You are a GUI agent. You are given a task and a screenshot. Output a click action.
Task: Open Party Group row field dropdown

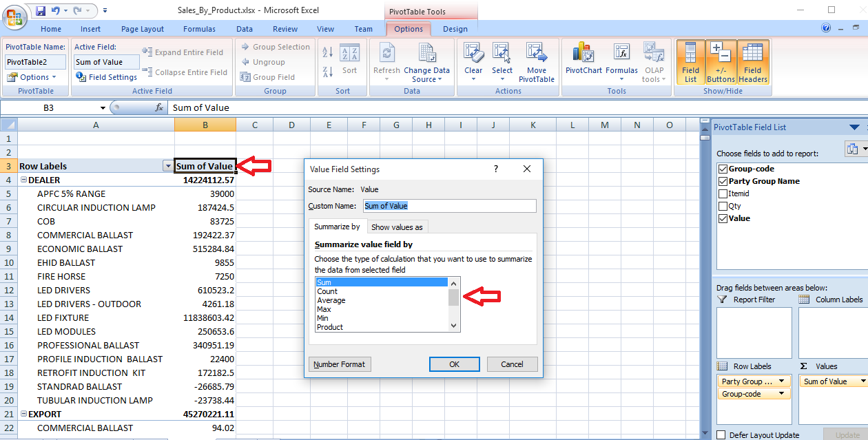coord(783,381)
